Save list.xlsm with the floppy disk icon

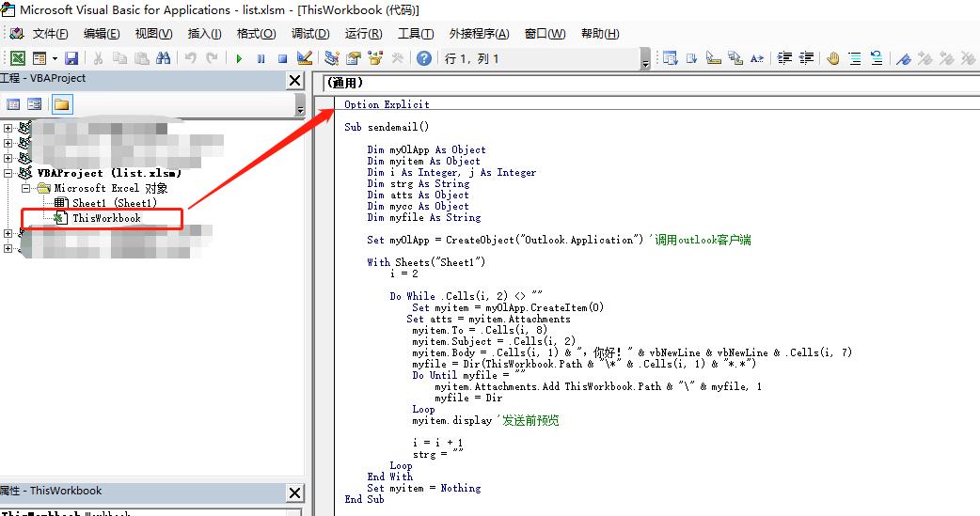click(71, 58)
